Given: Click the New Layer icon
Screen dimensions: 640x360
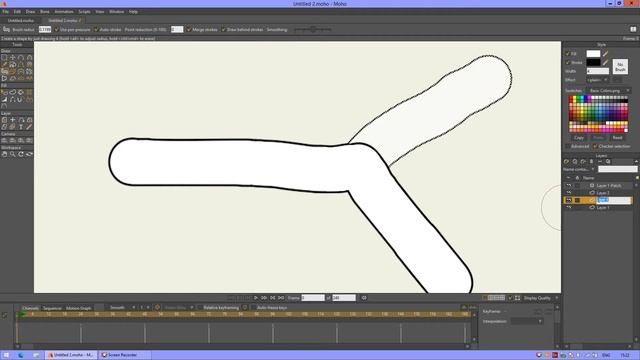Looking at the screenshot, I should (x=567, y=162).
